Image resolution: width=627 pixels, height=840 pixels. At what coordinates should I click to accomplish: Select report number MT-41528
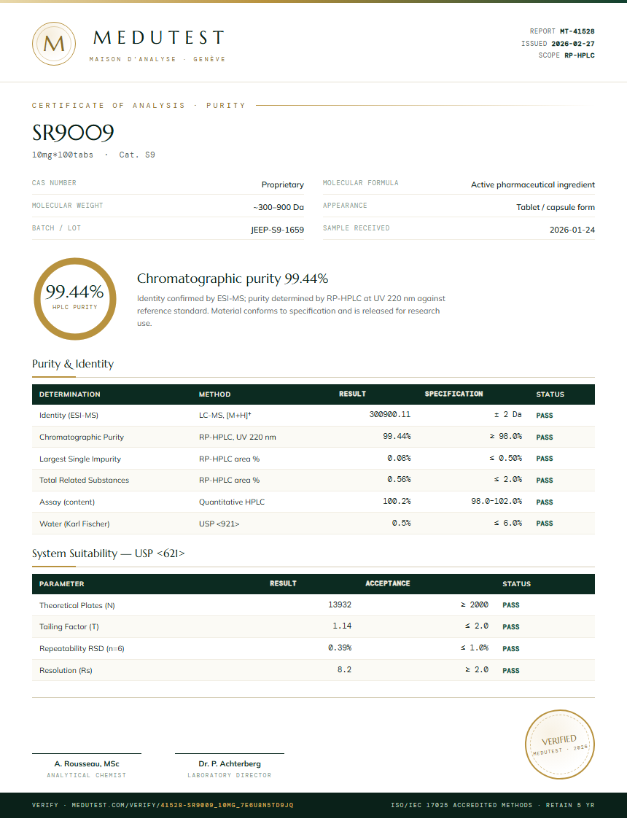point(577,31)
